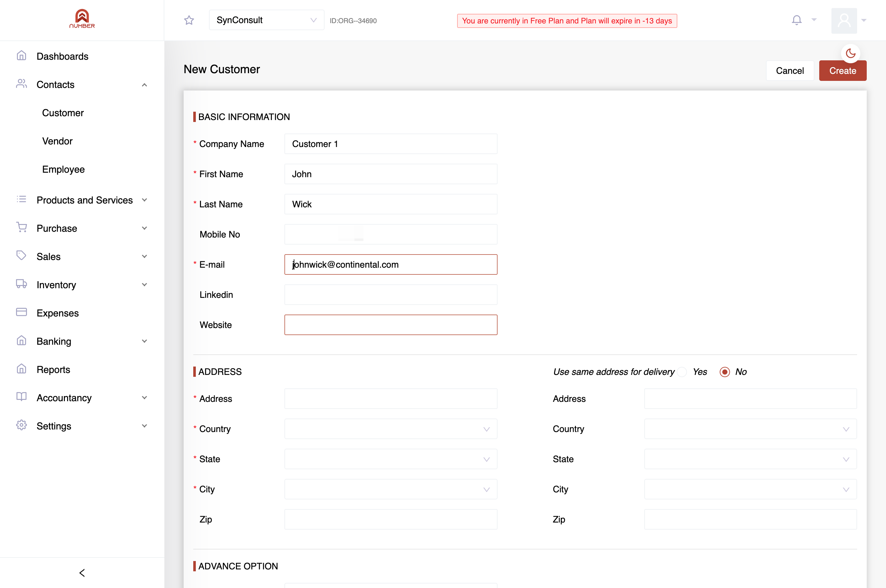886x588 pixels.
Task: Open the required City dropdown
Action: 391,489
